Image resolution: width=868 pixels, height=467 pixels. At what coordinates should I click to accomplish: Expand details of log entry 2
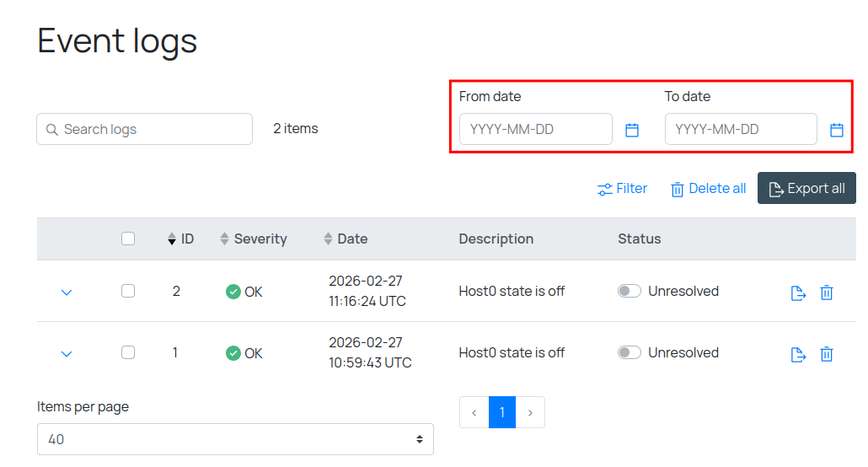point(67,293)
